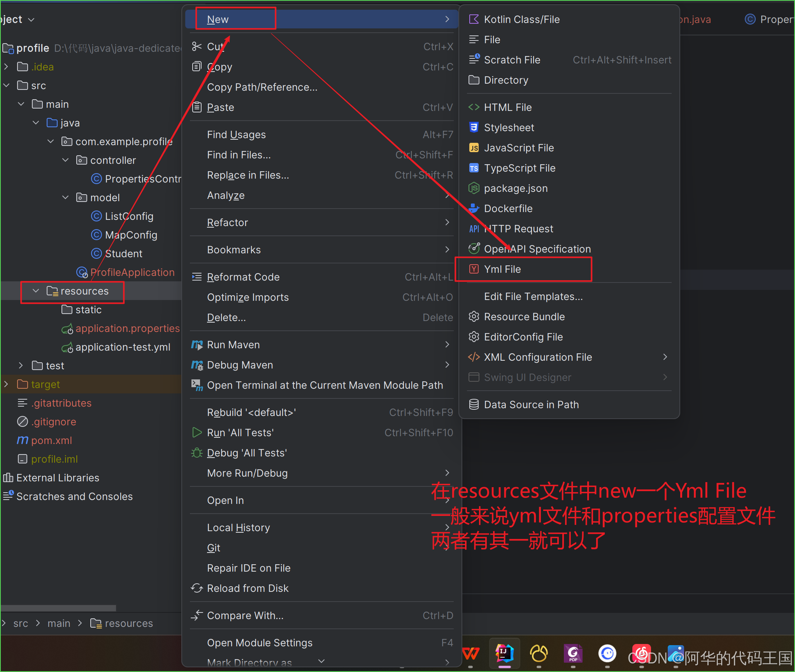Select application-test.yml in project tree
795x672 pixels.
click(x=123, y=347)
